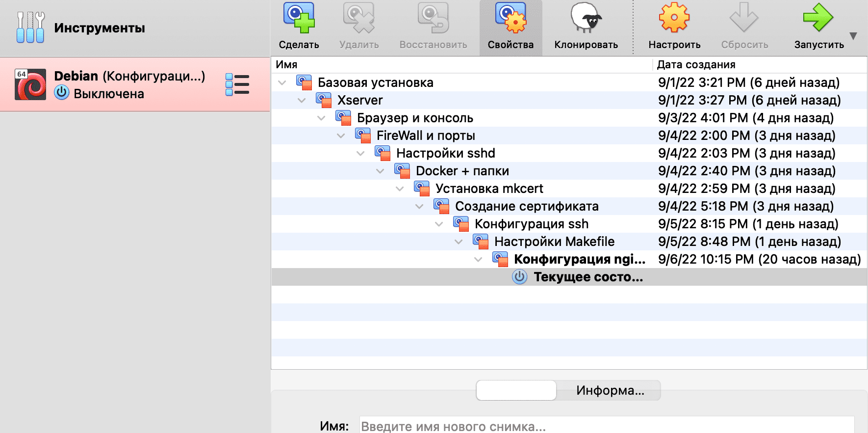Image resolution: width=868 pixels, height=433 pixels.
Task: Click the Удалить snapshot toolbar icon
Action: (359, 18)
